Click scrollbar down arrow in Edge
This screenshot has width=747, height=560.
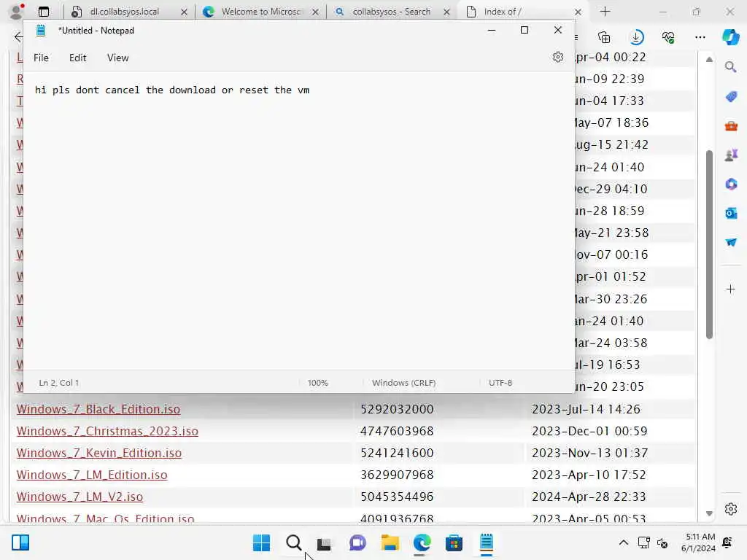pos(709,513)
